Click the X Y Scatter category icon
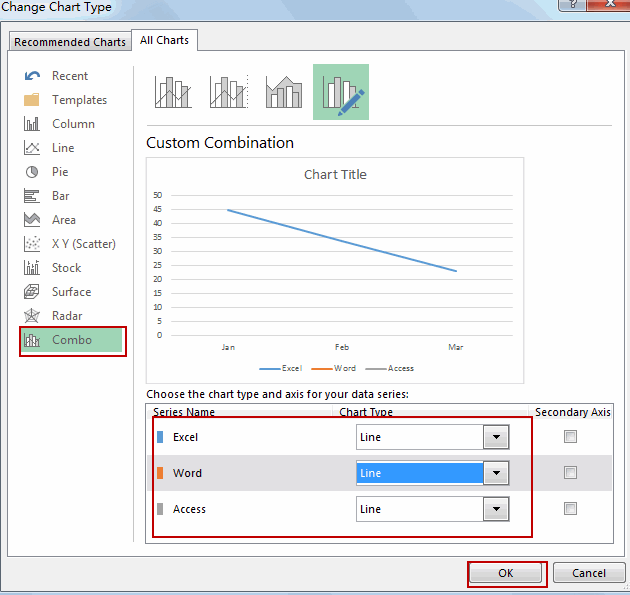 point(32,244)
